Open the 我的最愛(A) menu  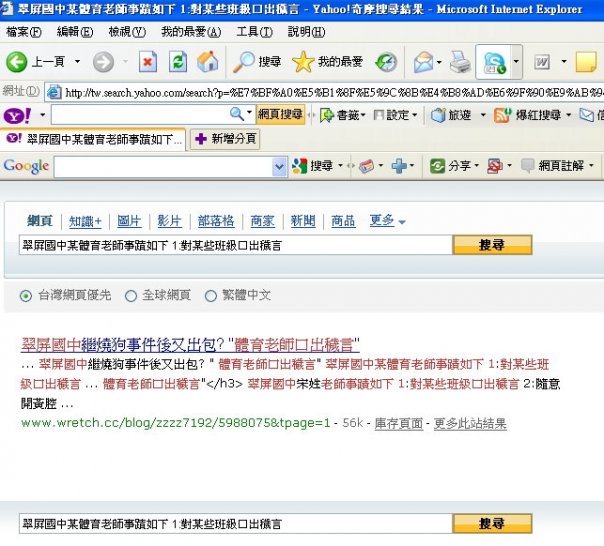[x=185, y=32]
